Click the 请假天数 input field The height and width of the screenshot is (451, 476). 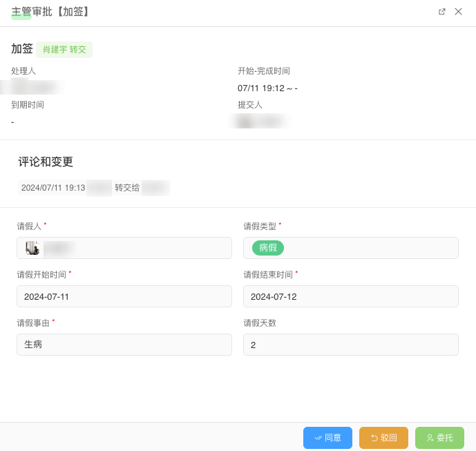[x=350, y=345]
